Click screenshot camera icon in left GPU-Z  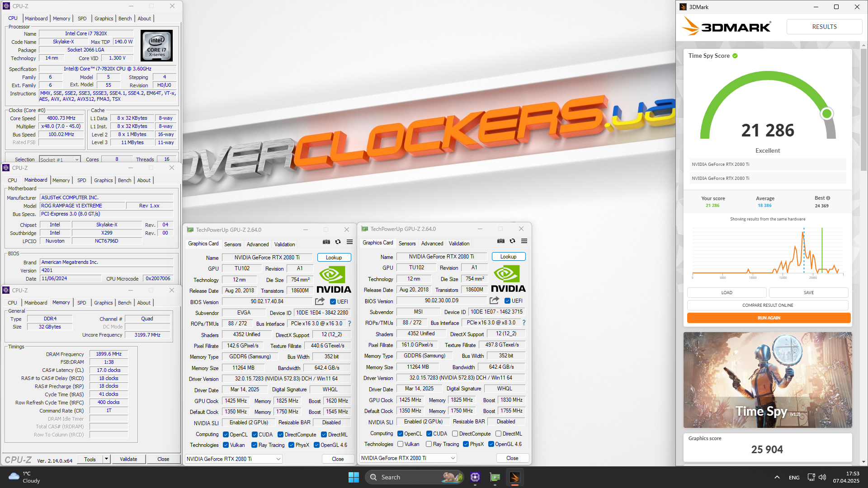(326, 242)
